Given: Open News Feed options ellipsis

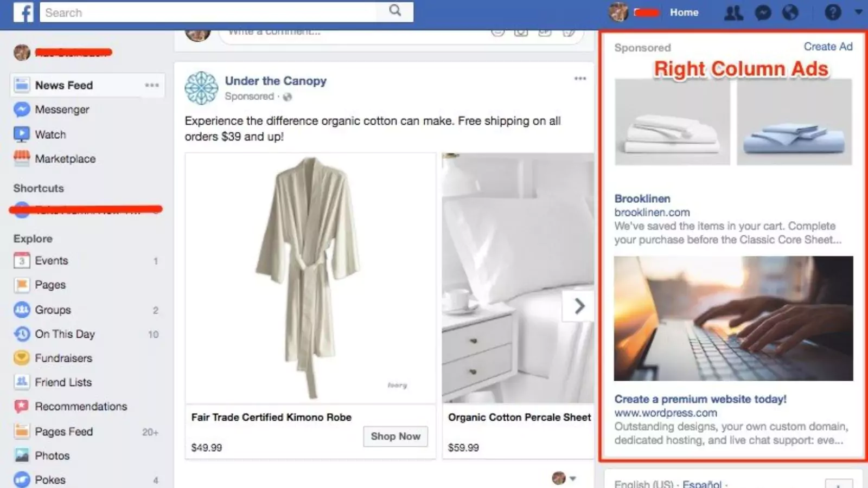Looking at the screenshot, I should pyautogui.click(x=152, y=85).
